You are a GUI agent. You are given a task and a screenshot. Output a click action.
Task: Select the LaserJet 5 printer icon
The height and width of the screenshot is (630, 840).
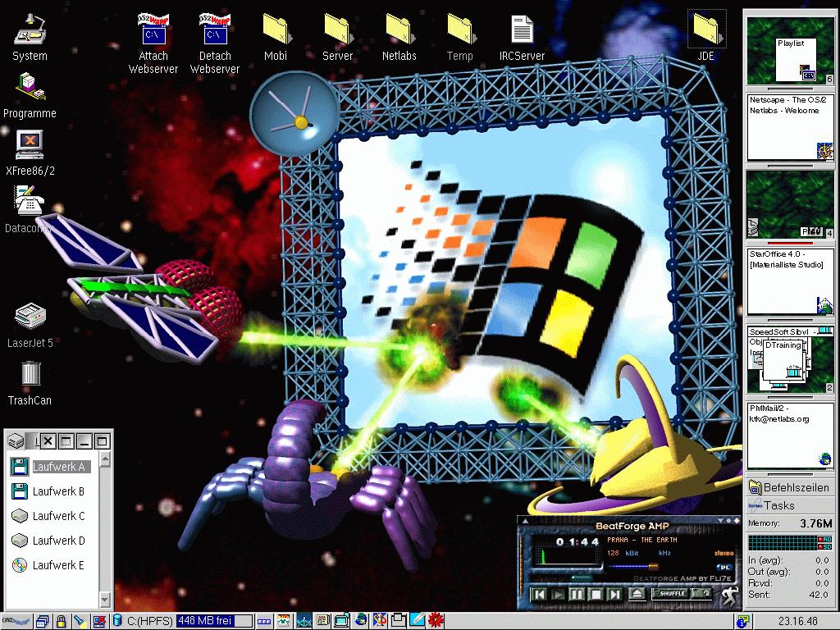[30, 316]
